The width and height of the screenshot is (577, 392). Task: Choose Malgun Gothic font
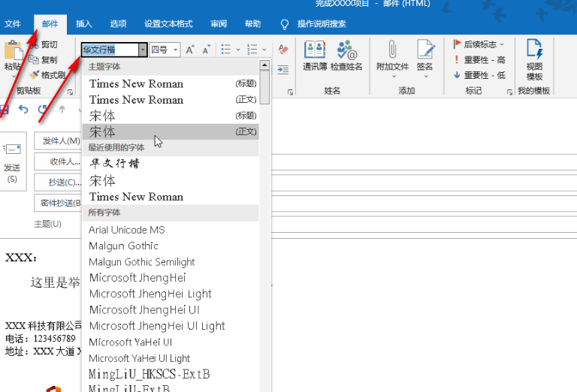pyautogui.click(x=171, y=246)
